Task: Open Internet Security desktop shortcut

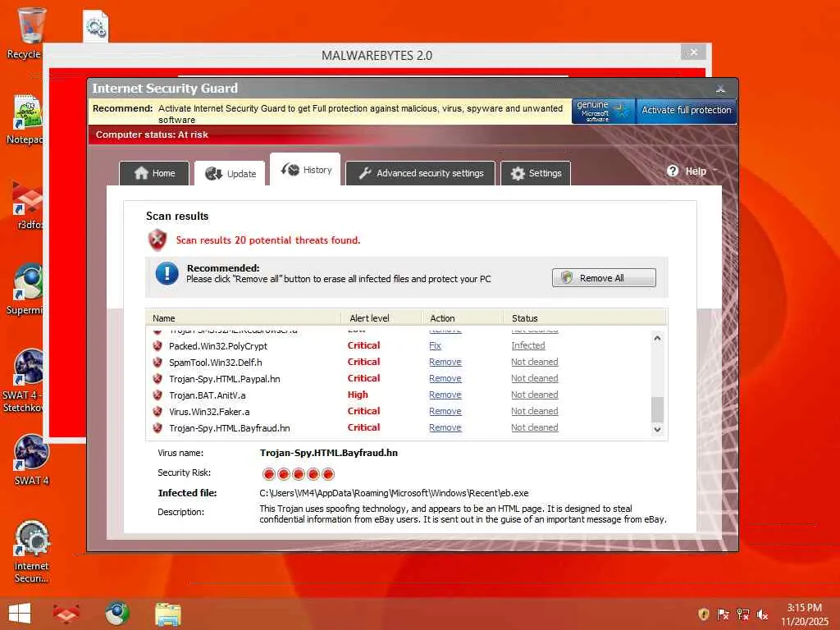Action: (x=31, y=550)
